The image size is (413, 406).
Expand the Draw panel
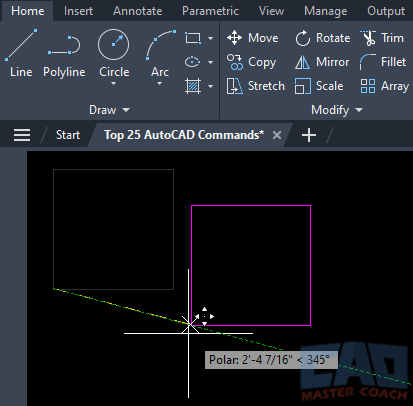click(x=109, y=110)
